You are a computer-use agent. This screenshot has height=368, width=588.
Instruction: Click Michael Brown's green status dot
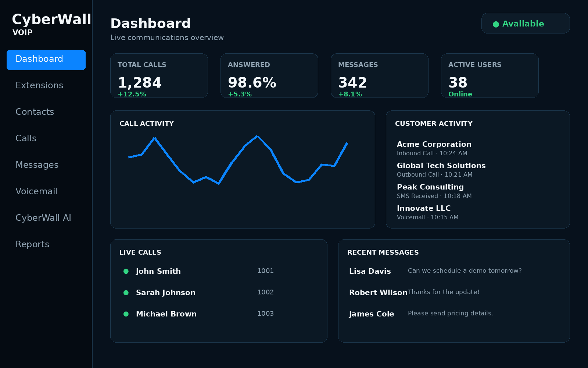pos(126,314)
